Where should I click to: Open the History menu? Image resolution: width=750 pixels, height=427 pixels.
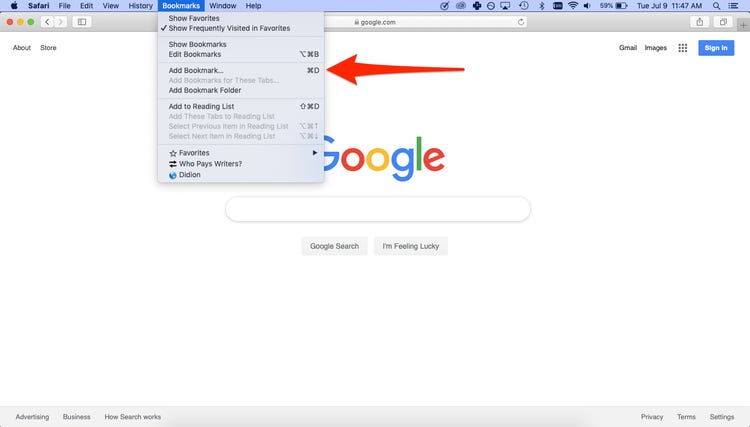140,6
